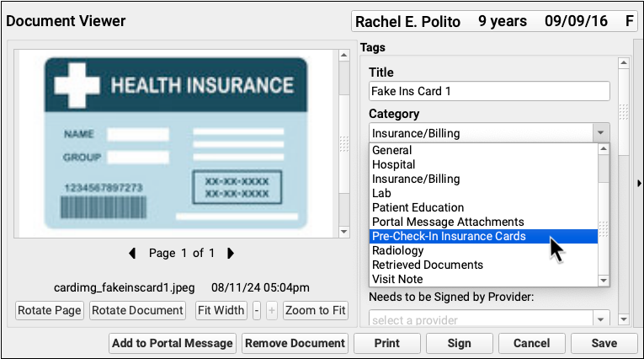Select the Visit Note category option
Image resolution: width=644 pixels, height=359 pixels.
pyautogui.click(x=399, y=279)
